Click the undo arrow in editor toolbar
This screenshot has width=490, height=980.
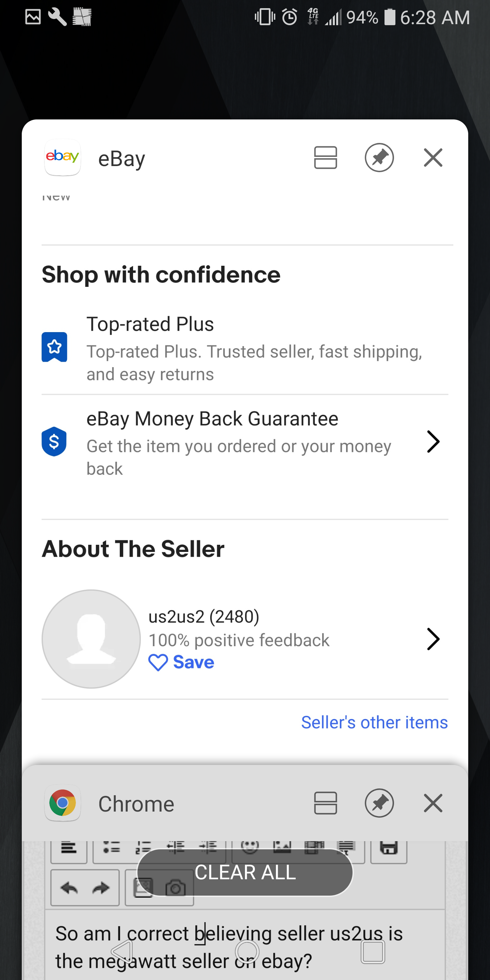tap(69, 888)
